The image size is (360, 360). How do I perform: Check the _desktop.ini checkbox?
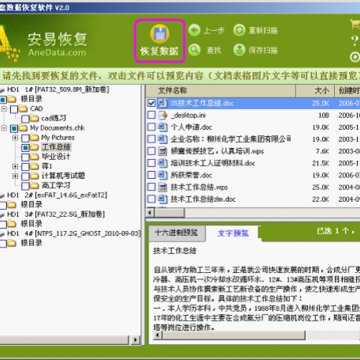(x=151, y=115)
